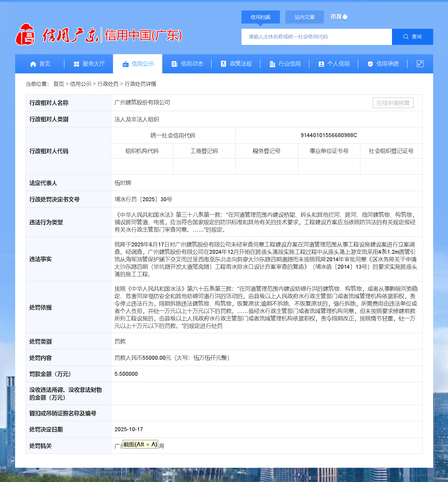The width and height of the screenshot is (448, 482).
Task: Click the 法定代表人 row label
Action: (x=43, y=183)
